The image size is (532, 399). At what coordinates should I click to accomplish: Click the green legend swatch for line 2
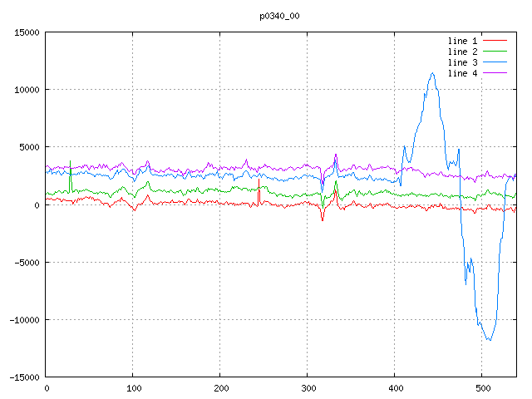(x=495, y=52)
